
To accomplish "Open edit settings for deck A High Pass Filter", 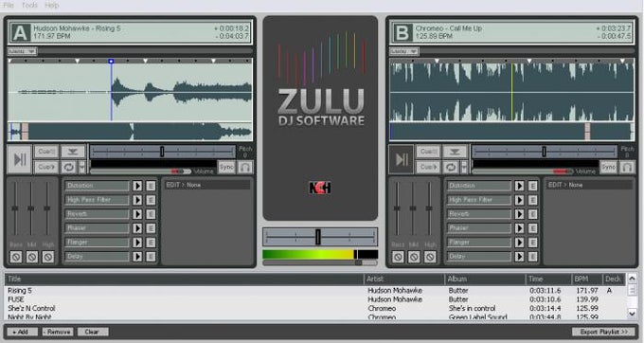I will pos(151,200).
